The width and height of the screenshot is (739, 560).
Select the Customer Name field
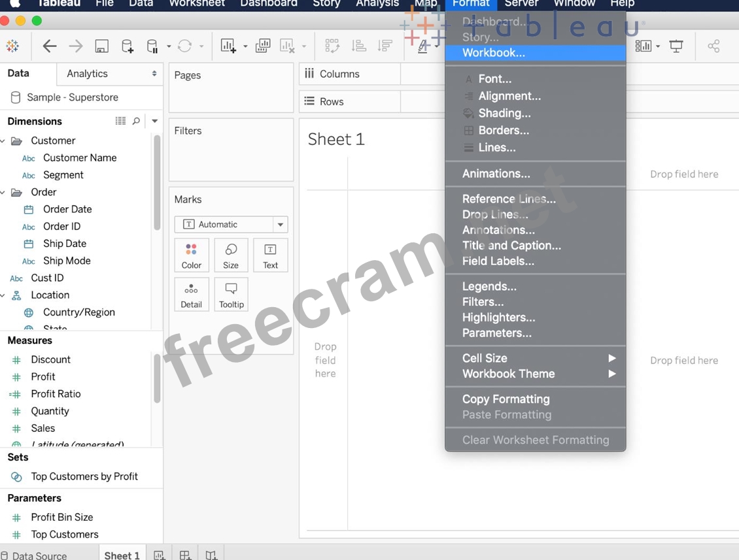point(80,157)
